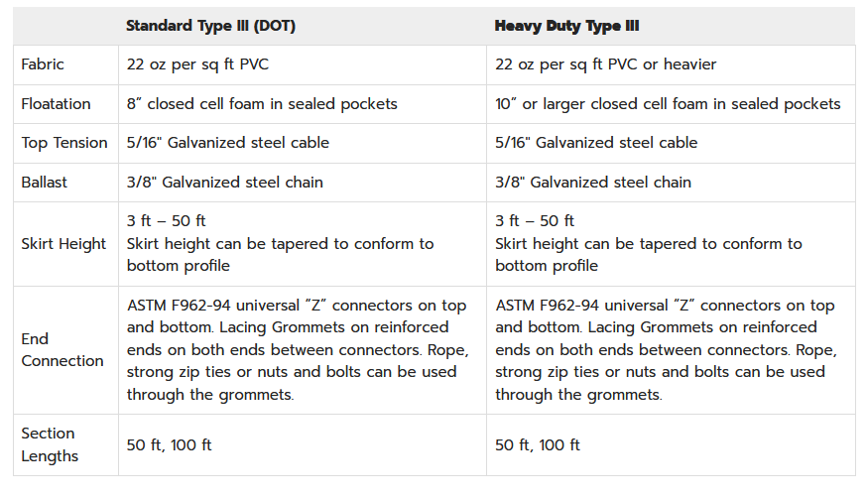
Task: Click the Ballast row label
Action: point(45,183)
